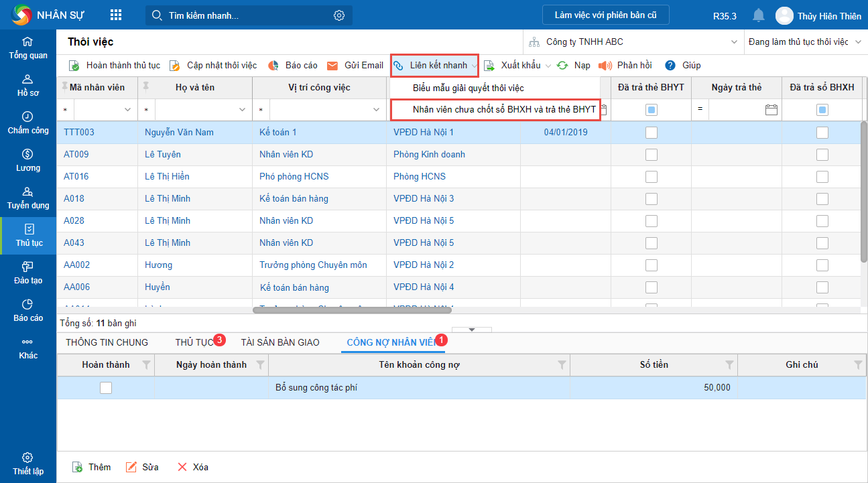Click the Gửi Email toolbar icon

[332, 66]
